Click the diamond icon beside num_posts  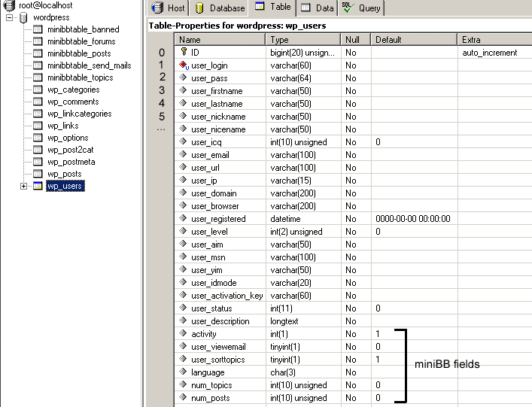click(x=183, y=396)
